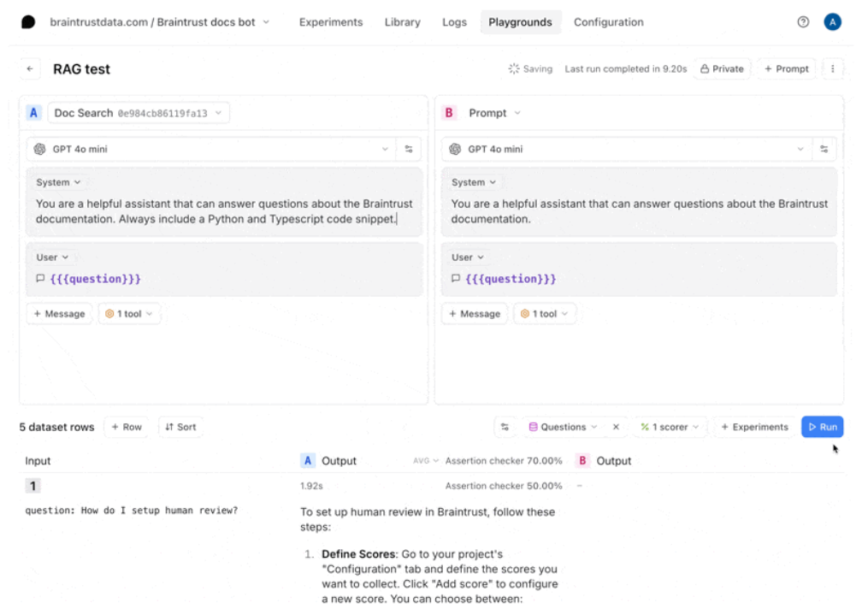Image resolution: width=868 pixels, height=615 pixels.
Task: Open the Doc Search prompt version dropdown
Action: pos(139,113)
